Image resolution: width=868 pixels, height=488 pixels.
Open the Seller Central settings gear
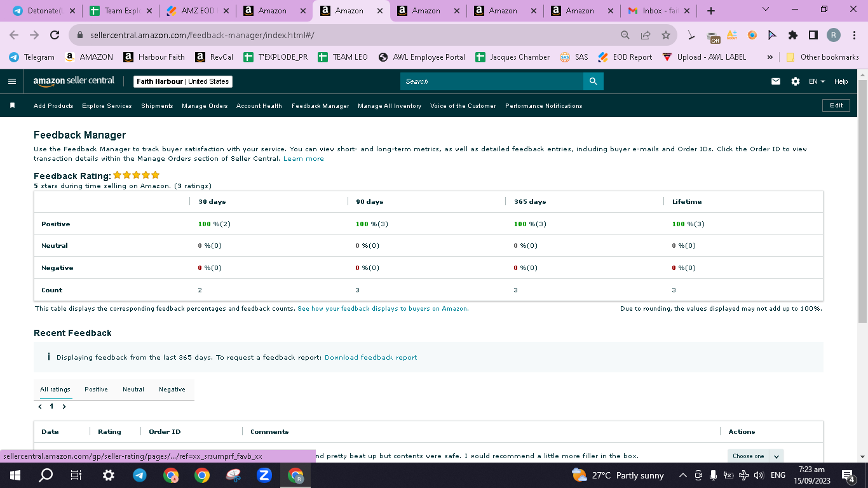pos(796,81)
